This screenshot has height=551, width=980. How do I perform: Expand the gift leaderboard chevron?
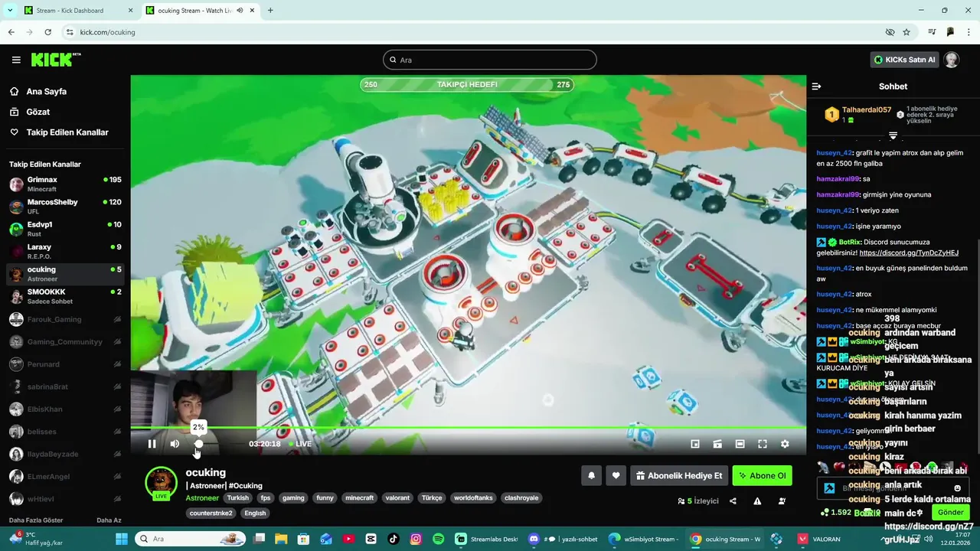click(893, 135)
